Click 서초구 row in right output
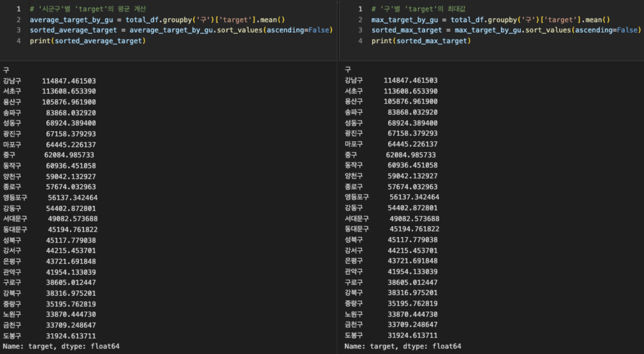Viewport: 644px width, 354px height. click(x=391, y=91)
